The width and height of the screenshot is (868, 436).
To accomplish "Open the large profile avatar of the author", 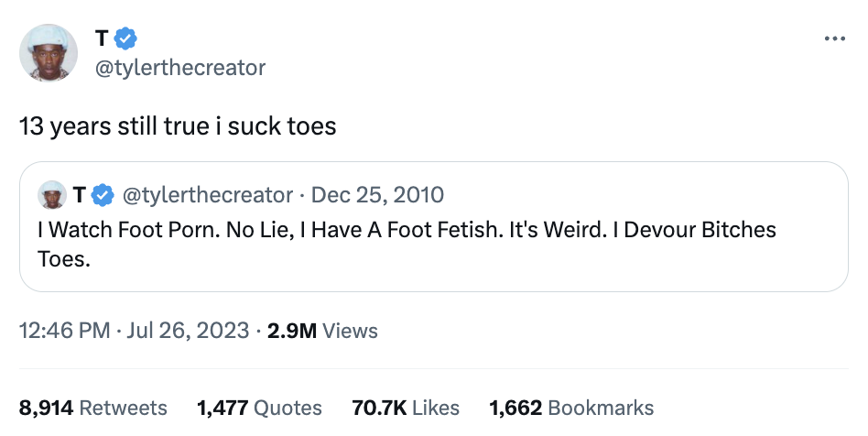I will 49,52.
